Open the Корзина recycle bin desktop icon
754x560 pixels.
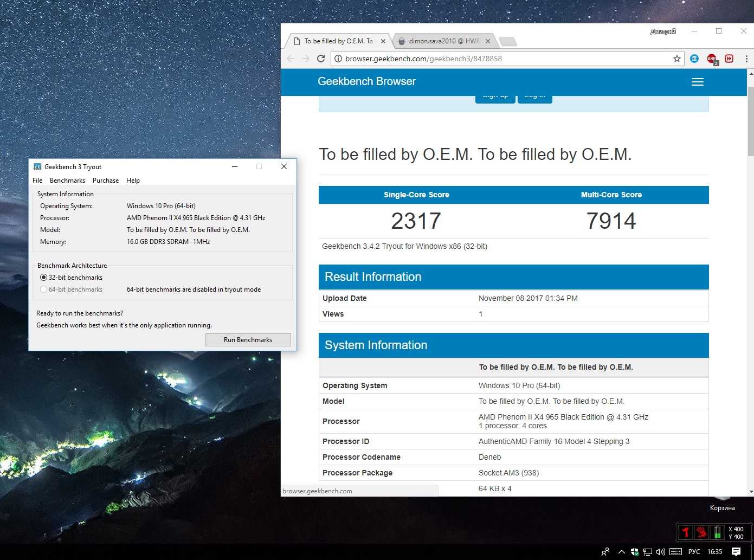coord(722,503)
